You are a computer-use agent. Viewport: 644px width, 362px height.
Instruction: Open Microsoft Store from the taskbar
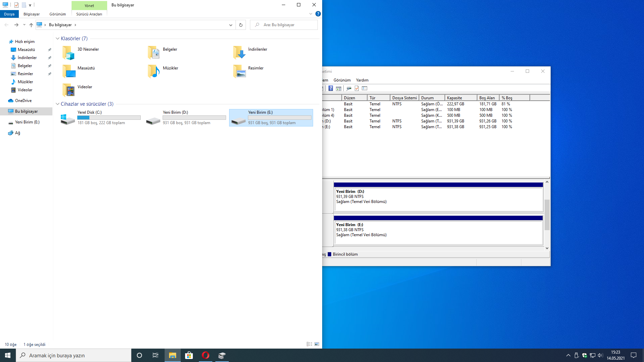pos(189,355)
